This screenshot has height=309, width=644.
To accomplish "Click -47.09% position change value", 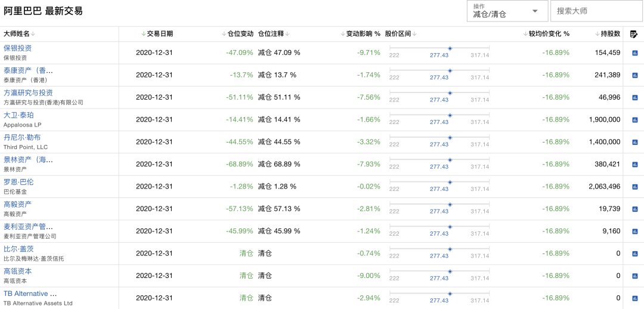I will click(x=240, y=52).
